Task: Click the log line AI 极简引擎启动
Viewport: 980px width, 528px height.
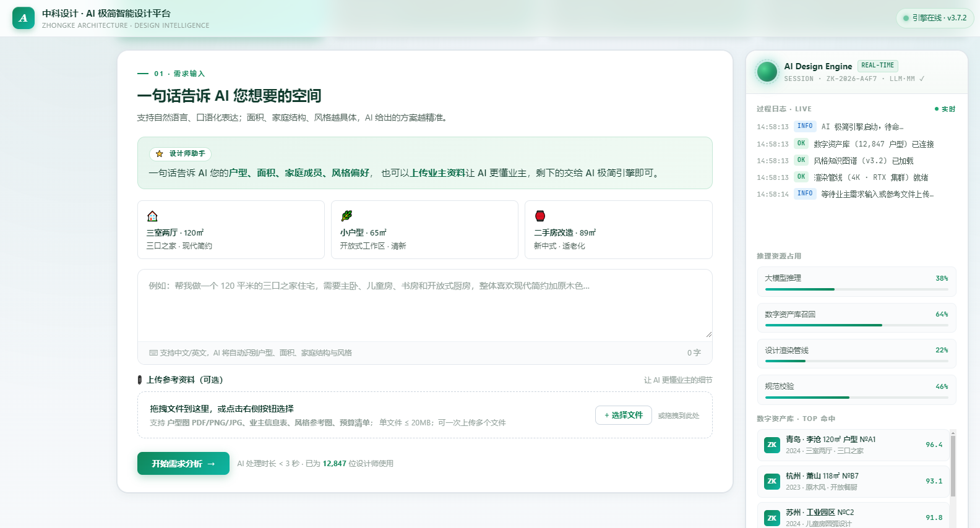Action: point(856,127)
